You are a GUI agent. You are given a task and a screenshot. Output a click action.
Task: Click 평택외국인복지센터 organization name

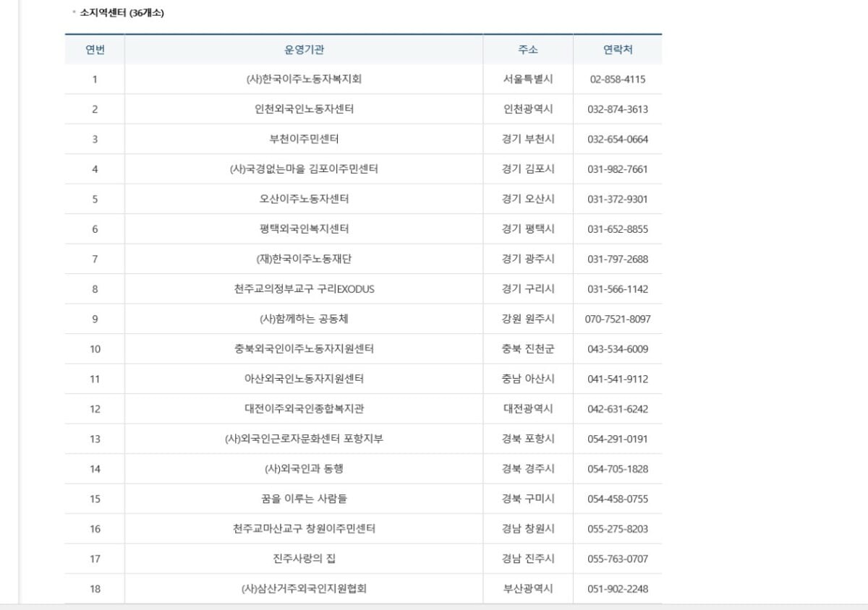304,229
